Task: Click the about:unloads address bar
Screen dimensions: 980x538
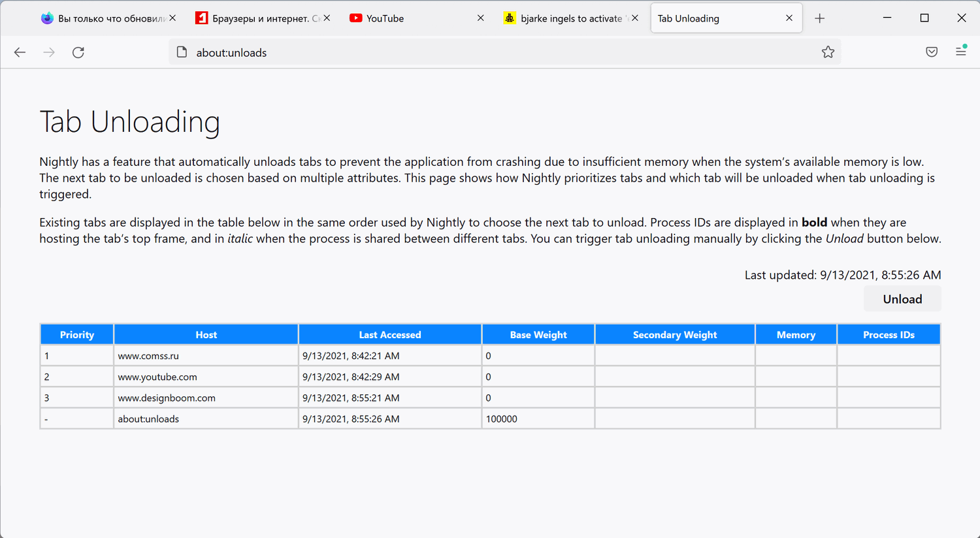Action: (457, 52)
